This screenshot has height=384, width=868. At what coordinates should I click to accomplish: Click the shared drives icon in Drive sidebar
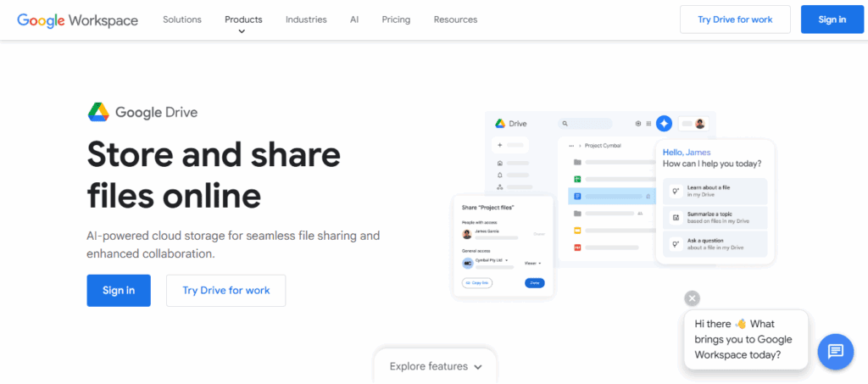click(x=500, y=187)
